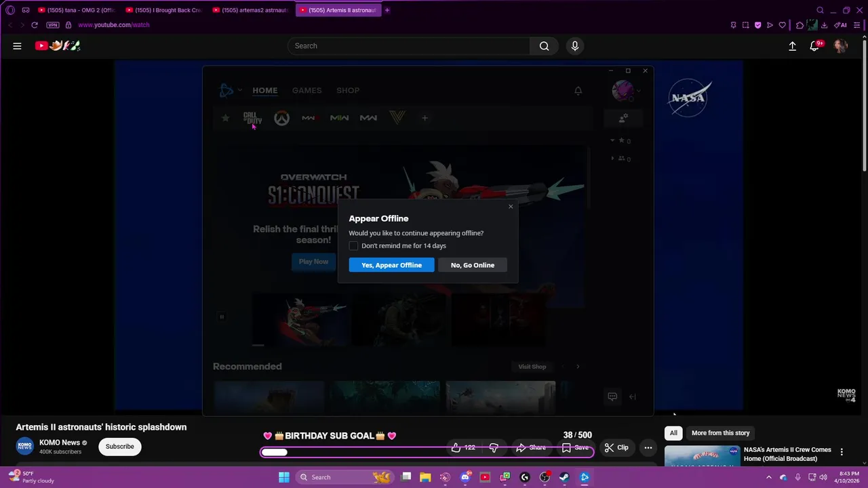Click the YouTube search magnifier button
This screenshot has height=488, width=868.
[x=544, y=46]
